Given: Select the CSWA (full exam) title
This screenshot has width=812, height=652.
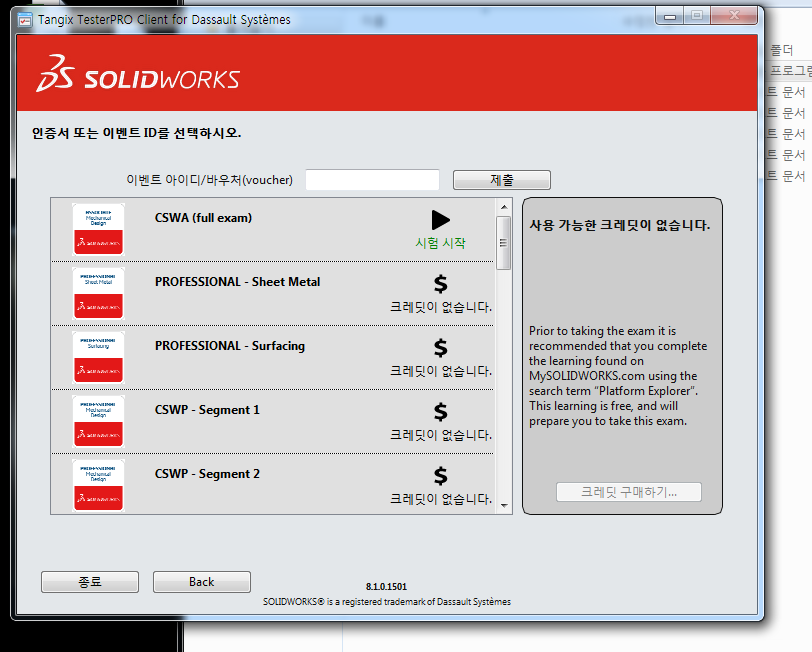Looking at the screenshot, I should pyautogui.click(x=204, y=218).
